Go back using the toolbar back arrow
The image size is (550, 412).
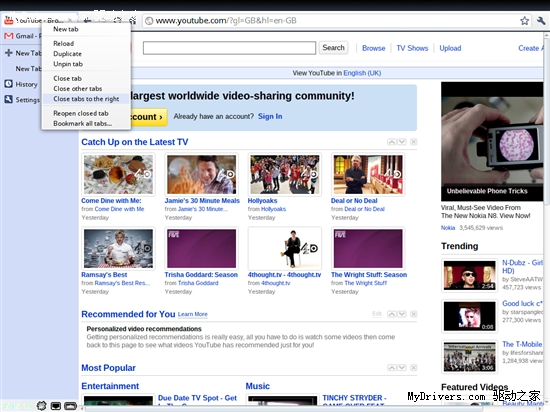click(88, 20)
